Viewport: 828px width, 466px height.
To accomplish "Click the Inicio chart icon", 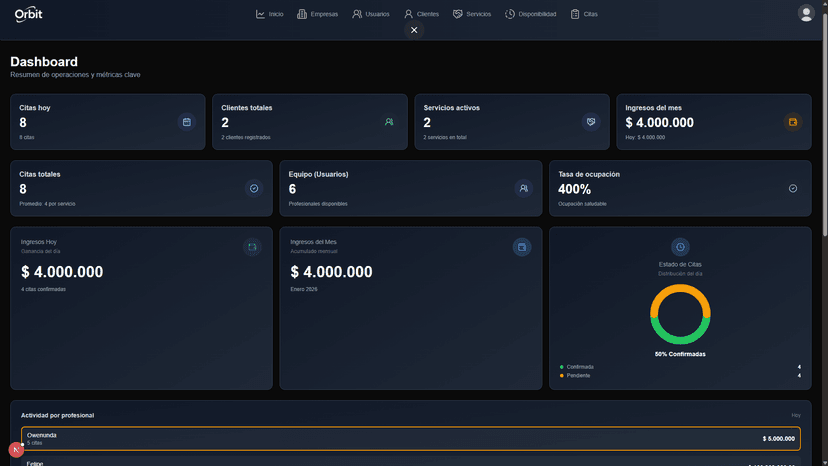I will coord(260,14).
